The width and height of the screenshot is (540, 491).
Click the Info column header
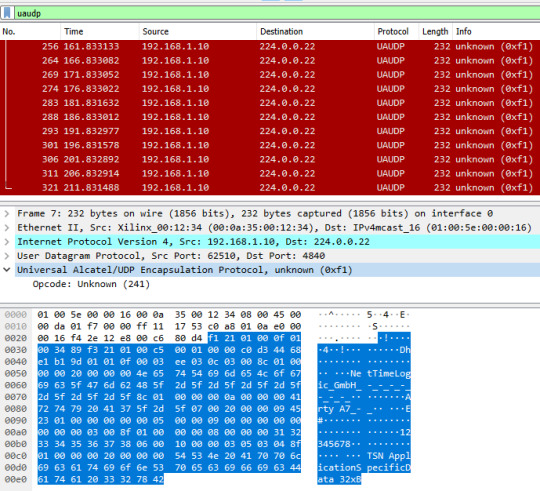[496, 32]
